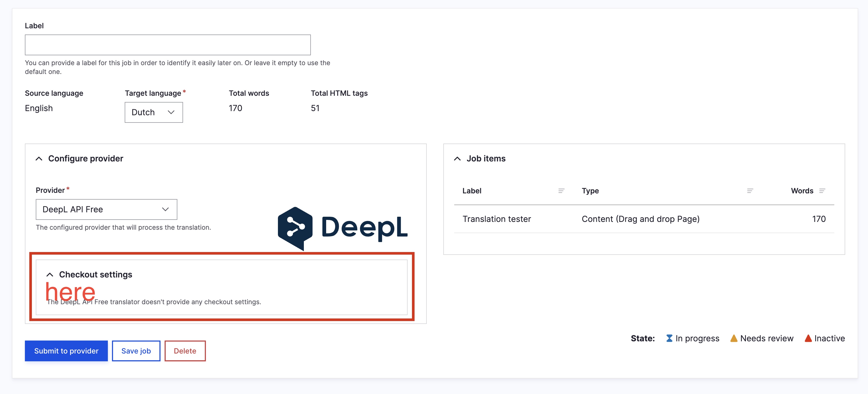Click the sort icon beside Words column
Viewport: 868px width, 394px height.
pos(822,190)
